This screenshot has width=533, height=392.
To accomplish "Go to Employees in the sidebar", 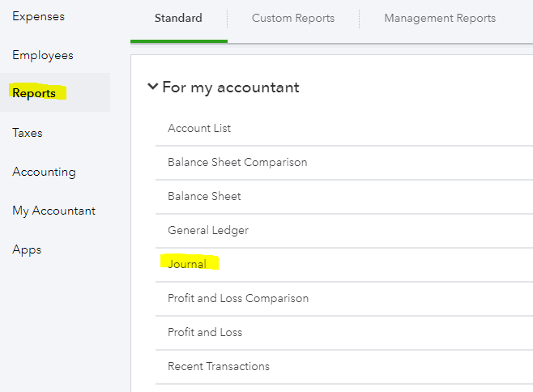I will point(43,55).
